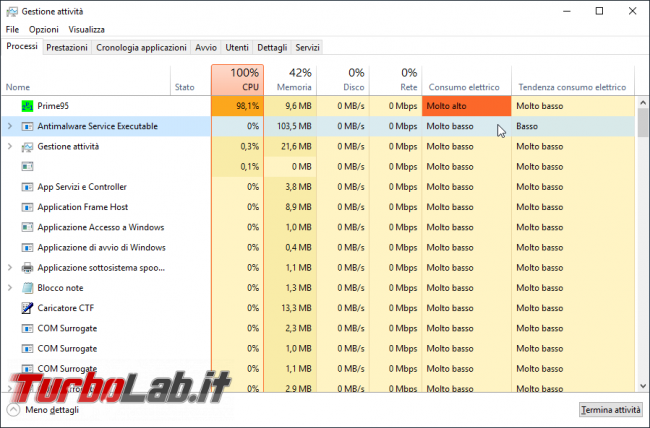Click the 3,8 MB memory value

tap(298, 187)
